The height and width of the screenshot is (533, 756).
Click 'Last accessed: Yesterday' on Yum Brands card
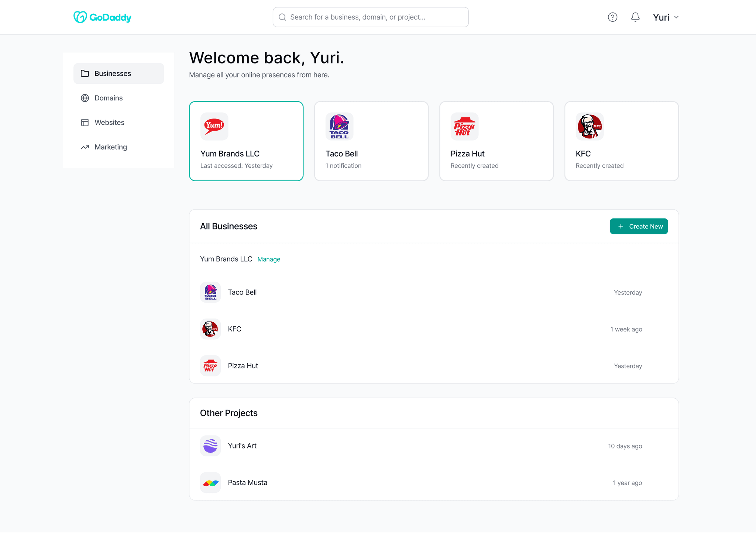click(237, 166)
